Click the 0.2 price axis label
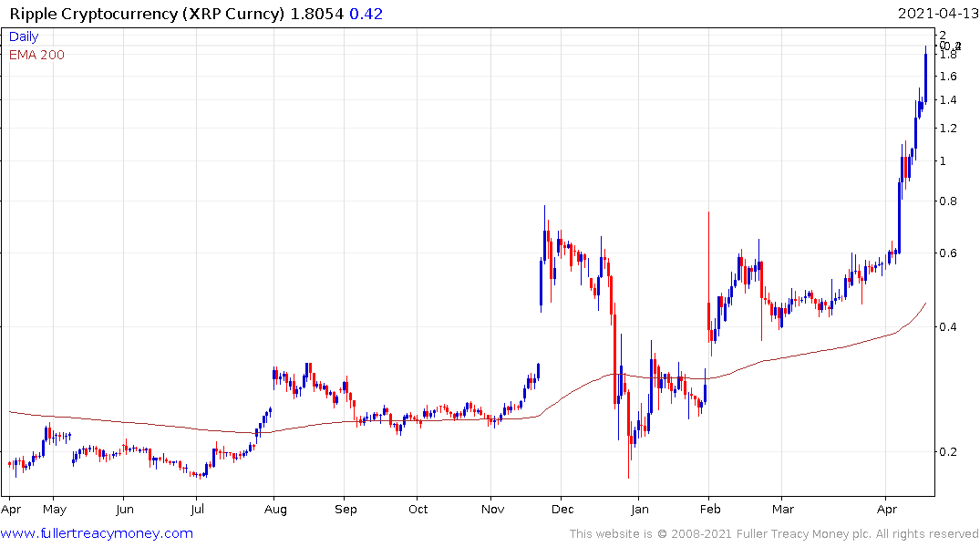 [948, 452]
